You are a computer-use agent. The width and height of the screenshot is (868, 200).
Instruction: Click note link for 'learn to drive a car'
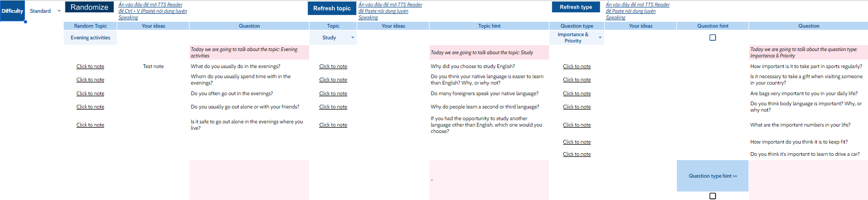point(577,154)
